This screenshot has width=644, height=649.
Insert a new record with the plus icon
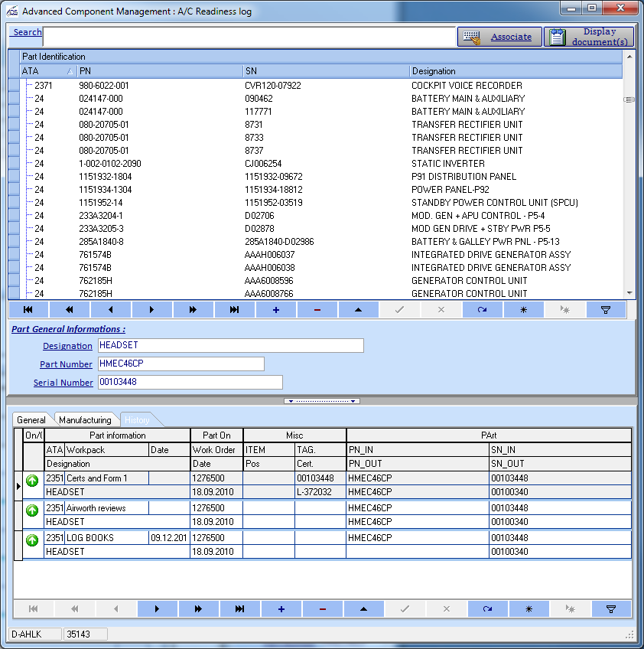275,309
